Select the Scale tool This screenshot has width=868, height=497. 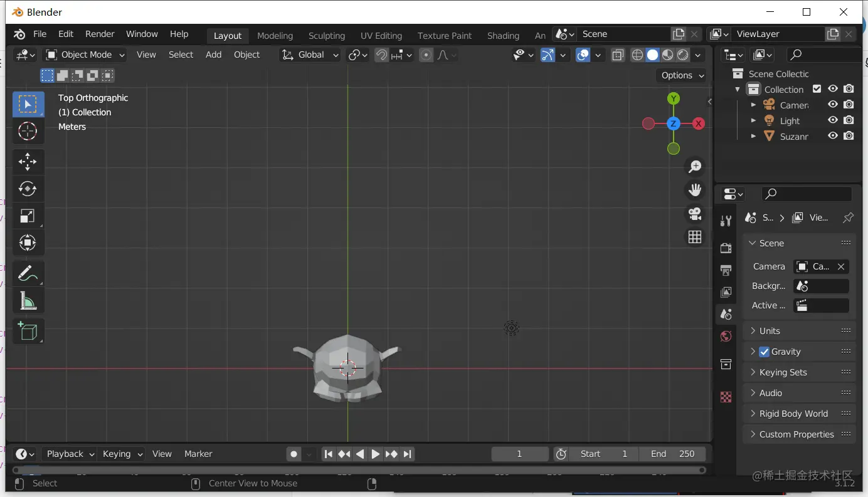pyautogui.click(x=28, y=216)
